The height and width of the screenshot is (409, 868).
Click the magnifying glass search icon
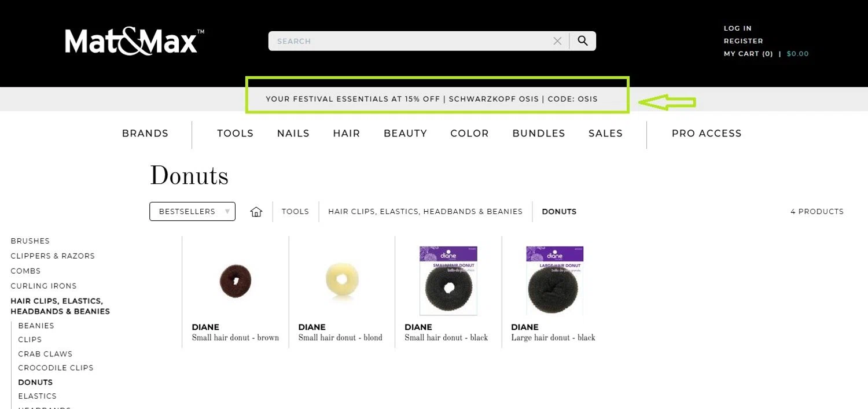(x=583, y=41)
